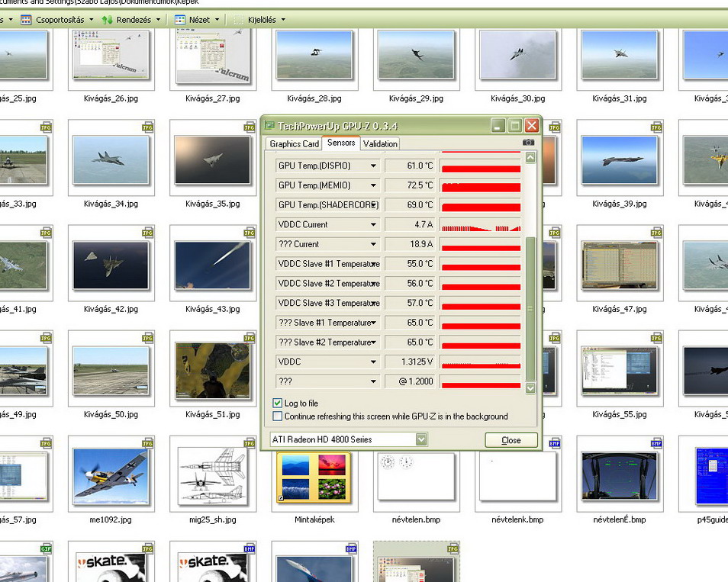Viewport: 728px width, 582px height.
Task: Click the Kivágás_28.jpg file name
Action: click(x=314, y=98)
